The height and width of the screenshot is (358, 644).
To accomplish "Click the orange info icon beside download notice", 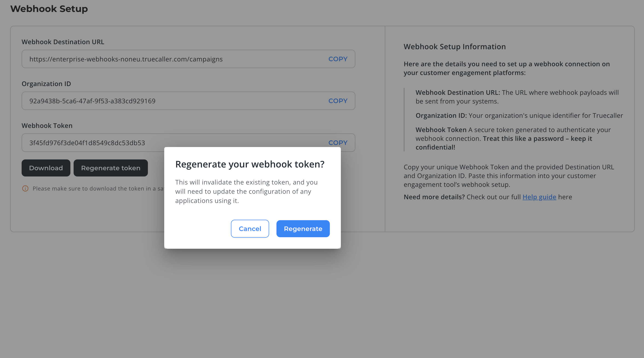I will [25, 188].
